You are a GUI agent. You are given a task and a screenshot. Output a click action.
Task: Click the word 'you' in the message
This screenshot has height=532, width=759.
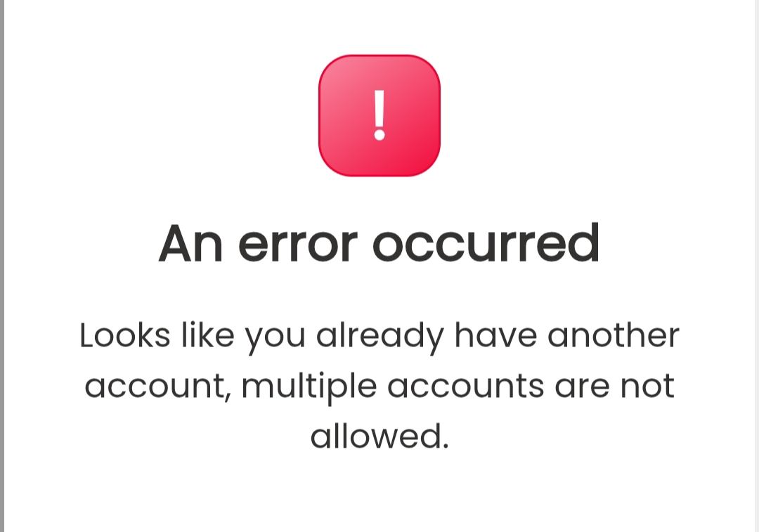tap(275, 340)
